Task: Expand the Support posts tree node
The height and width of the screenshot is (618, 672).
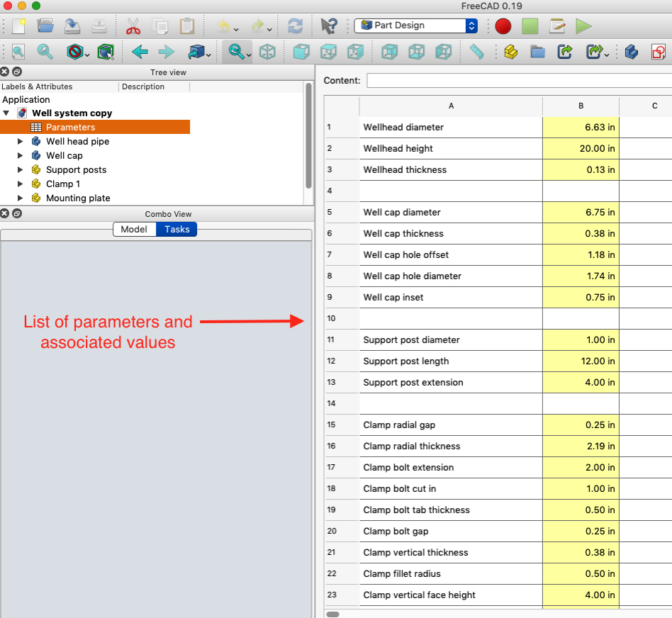Action: click(21, 170)
